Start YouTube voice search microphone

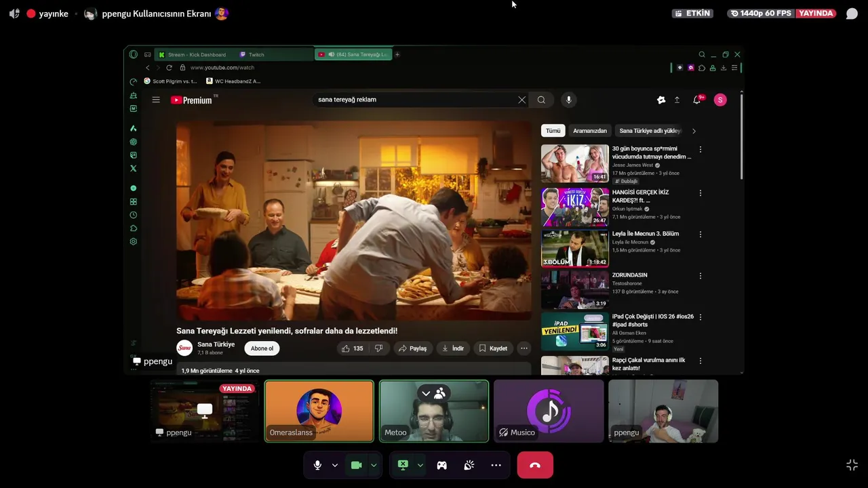tap(569, 100)
